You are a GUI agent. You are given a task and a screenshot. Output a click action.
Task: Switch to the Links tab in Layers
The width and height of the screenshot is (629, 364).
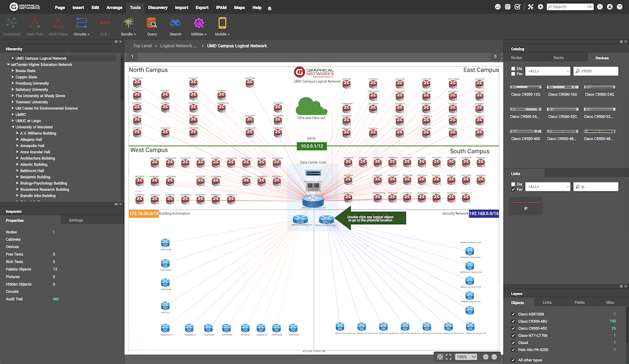tap(547, 303)
